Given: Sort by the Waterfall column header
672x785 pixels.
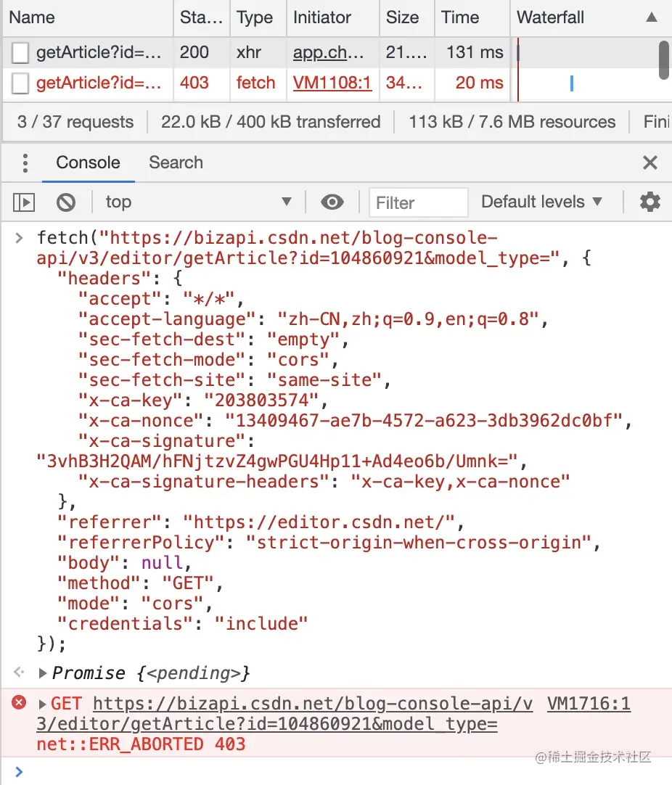Looking at the screenshot, I should click(591, 17).
